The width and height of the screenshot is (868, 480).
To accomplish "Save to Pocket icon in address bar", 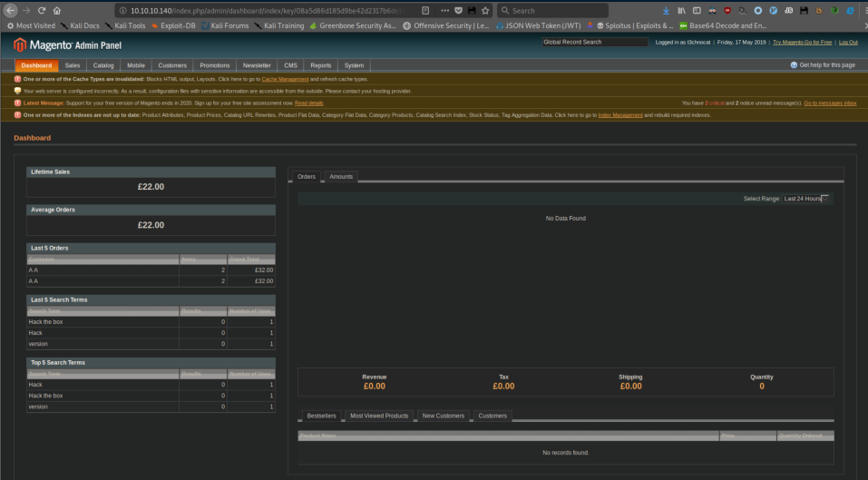I will point(458,10).
